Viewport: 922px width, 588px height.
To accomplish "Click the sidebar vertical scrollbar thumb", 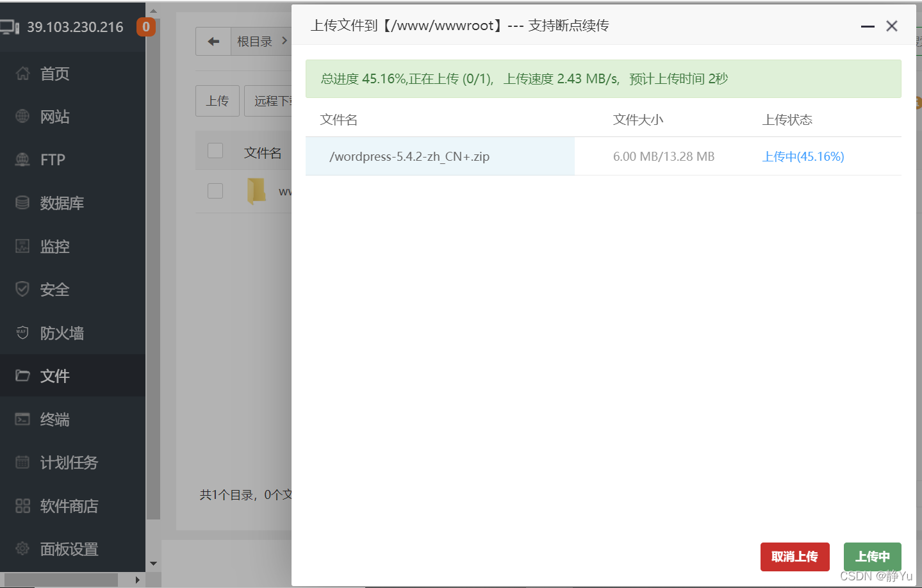I will click(x=153, y=268).
